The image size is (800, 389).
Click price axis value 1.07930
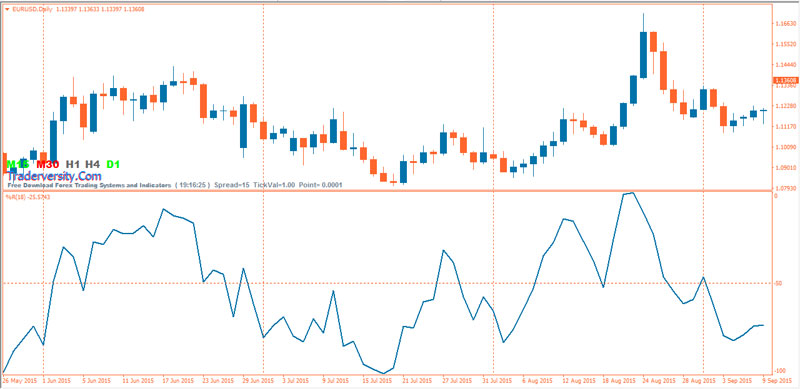(786, 188)
